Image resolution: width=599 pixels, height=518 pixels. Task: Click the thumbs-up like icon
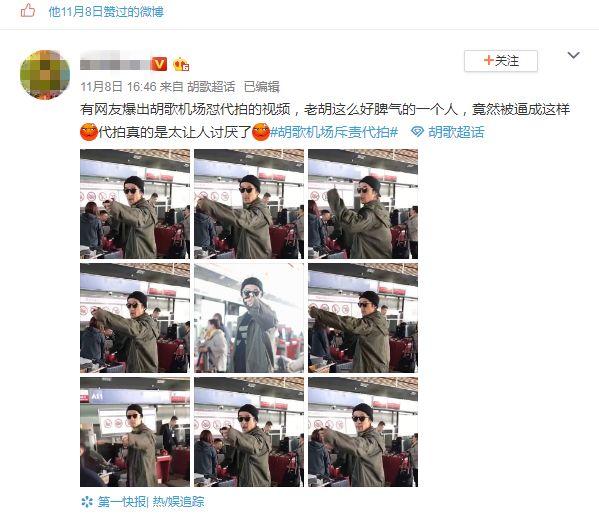(x=28, y=11)
